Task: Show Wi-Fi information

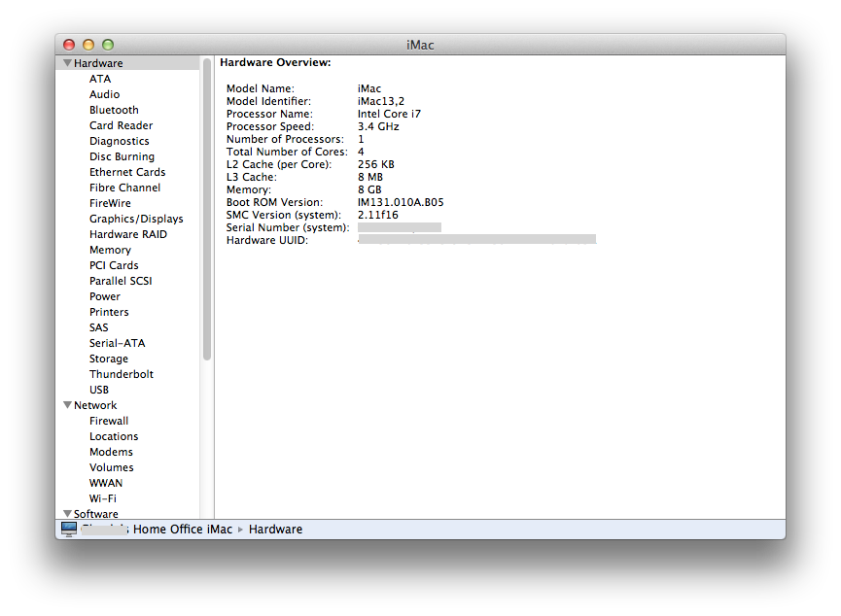Action: click(x=103, y=498)
